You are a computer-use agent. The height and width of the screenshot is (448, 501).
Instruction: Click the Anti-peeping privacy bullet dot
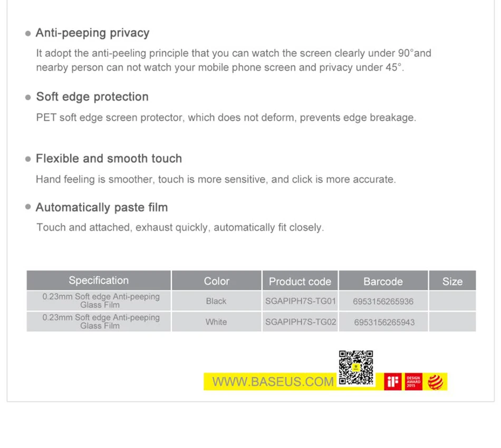[x=28, y=33]
